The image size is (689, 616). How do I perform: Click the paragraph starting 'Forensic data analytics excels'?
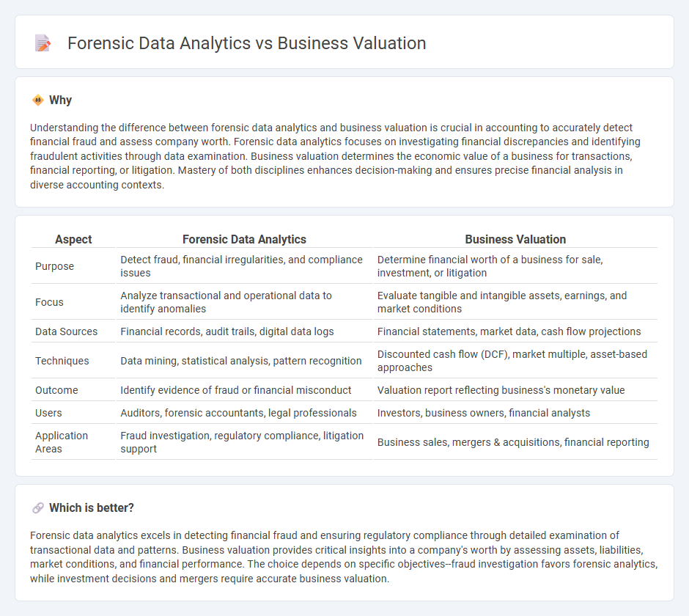(344, 557)
